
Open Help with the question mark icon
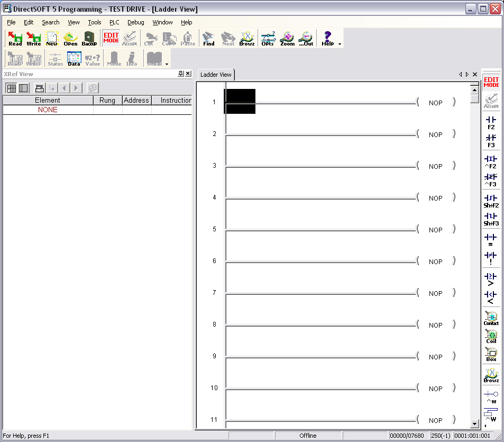[327, 39]
